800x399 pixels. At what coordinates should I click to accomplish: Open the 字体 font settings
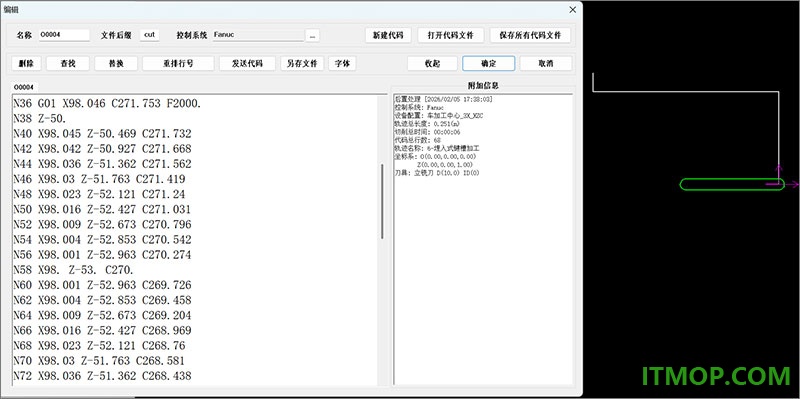(342, 63)
